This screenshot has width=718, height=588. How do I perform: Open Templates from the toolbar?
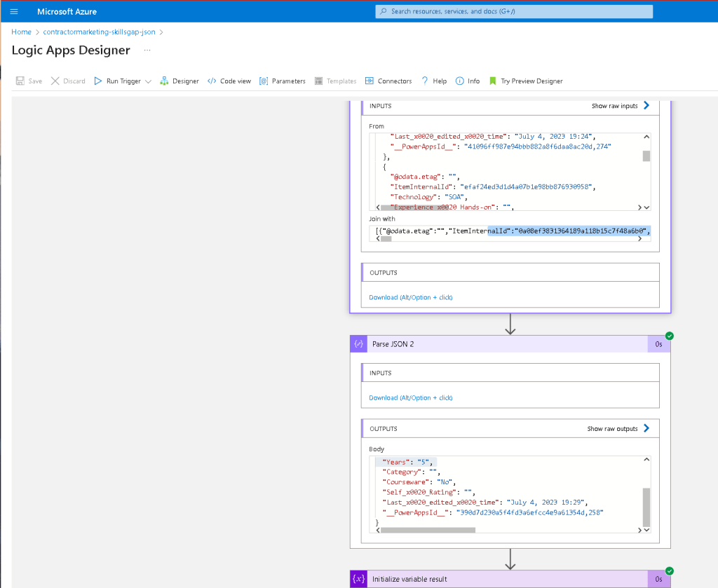pyautogui.click(x=336, y=81)
